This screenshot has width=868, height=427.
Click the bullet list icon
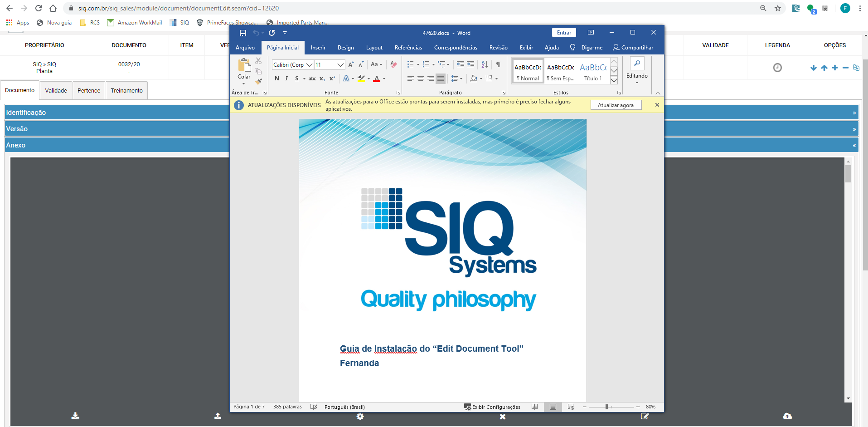[x=410, y=65]
